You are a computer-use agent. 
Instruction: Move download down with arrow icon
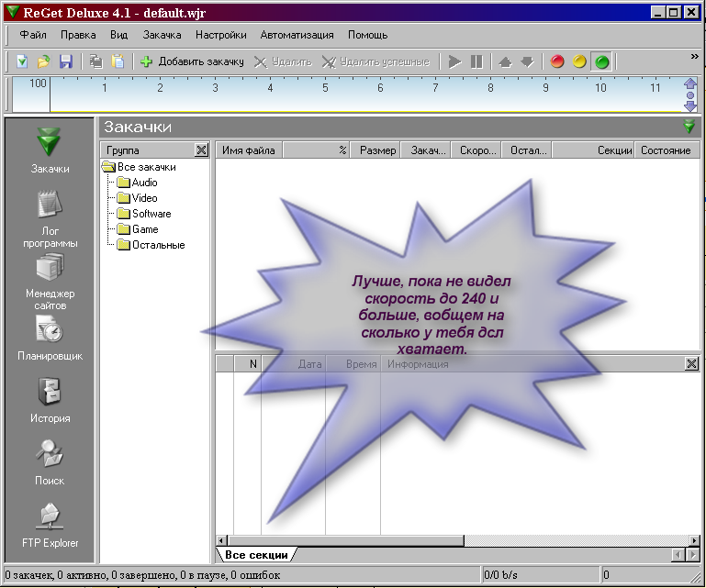click(x=527, y=61)
